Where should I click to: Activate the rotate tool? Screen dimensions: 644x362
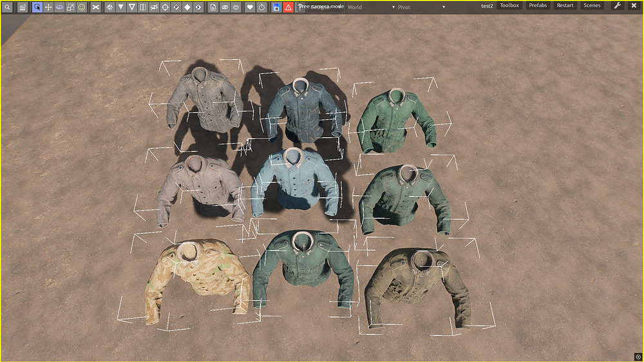point(59,7)
